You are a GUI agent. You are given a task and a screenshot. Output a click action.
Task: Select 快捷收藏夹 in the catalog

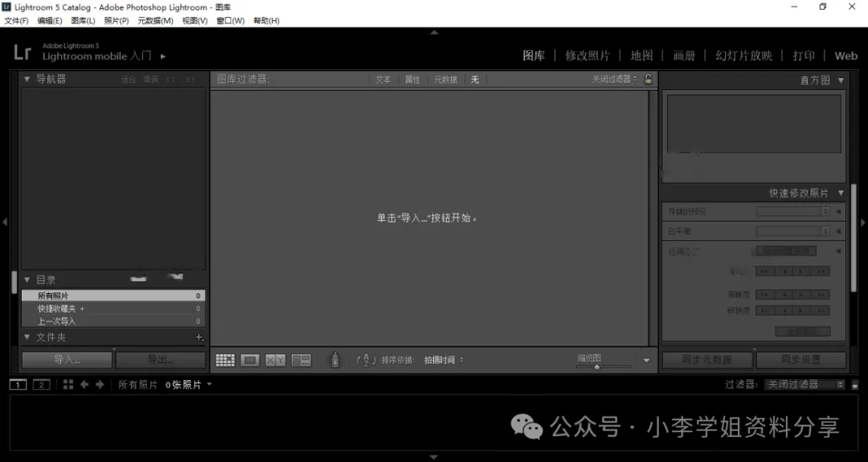[x=113, y=309]
